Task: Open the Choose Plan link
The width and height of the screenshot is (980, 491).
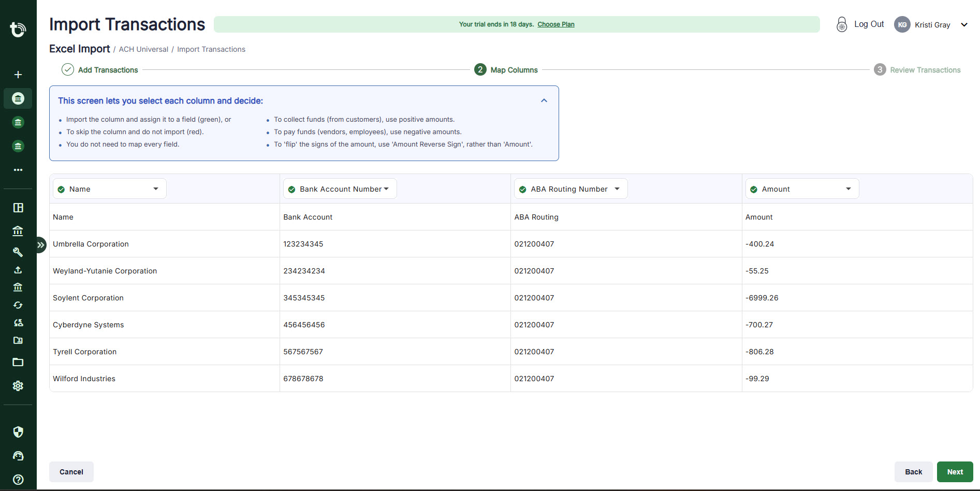Action: click(x=555, y=24)
